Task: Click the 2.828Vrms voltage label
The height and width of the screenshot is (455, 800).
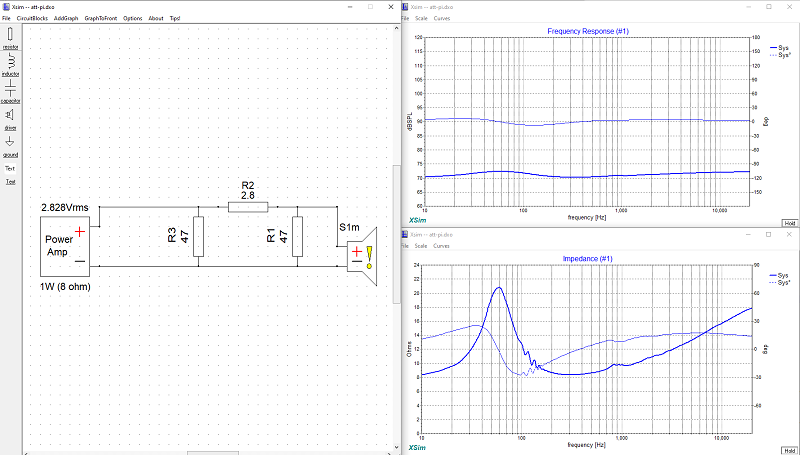Action: (x=65, y=208)
